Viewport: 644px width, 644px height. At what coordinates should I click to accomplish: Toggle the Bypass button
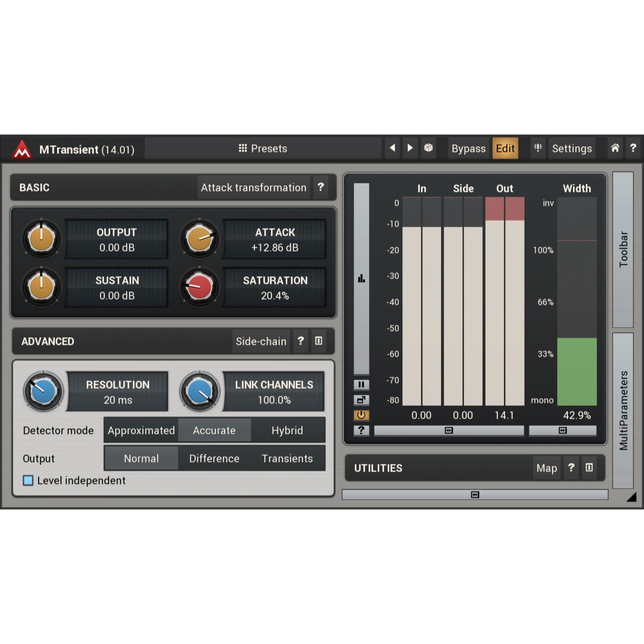coord(469,148)
